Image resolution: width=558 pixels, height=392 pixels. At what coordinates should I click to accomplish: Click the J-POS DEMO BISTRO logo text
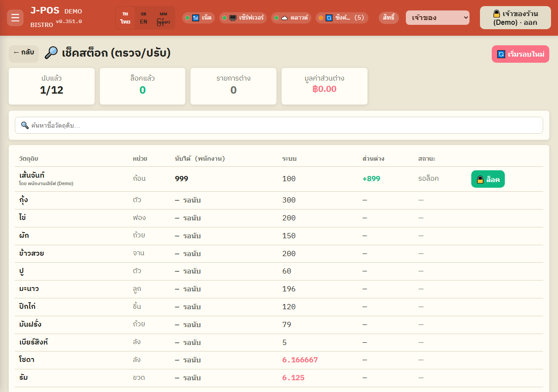point(56,17)
